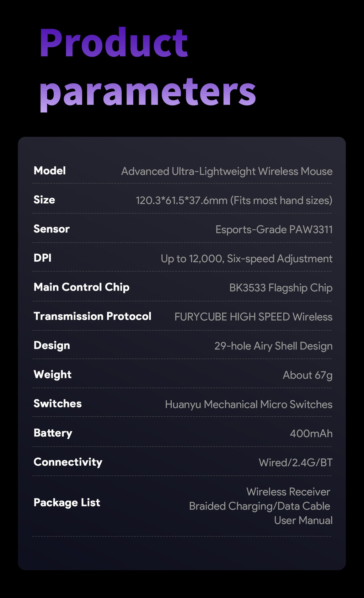
Task: Click "Braided Charging/Data Cable" text
Action: 259,506
